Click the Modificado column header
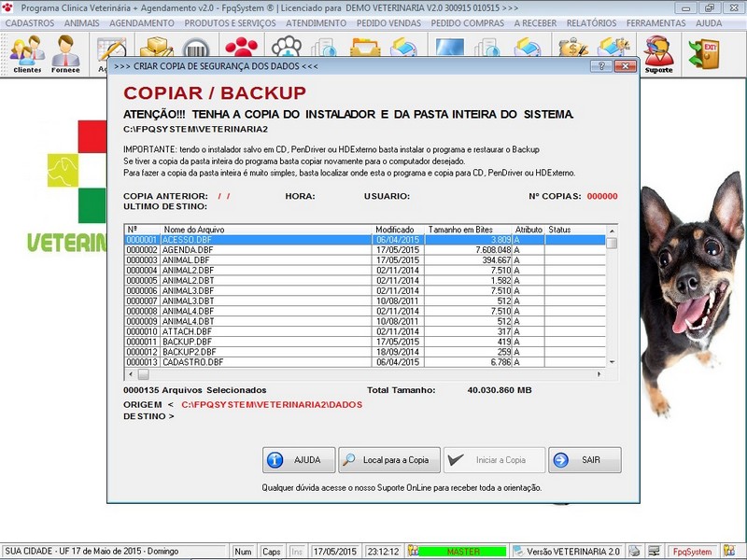The height and width of the screenshot is (560, 747). coord(399,230)
